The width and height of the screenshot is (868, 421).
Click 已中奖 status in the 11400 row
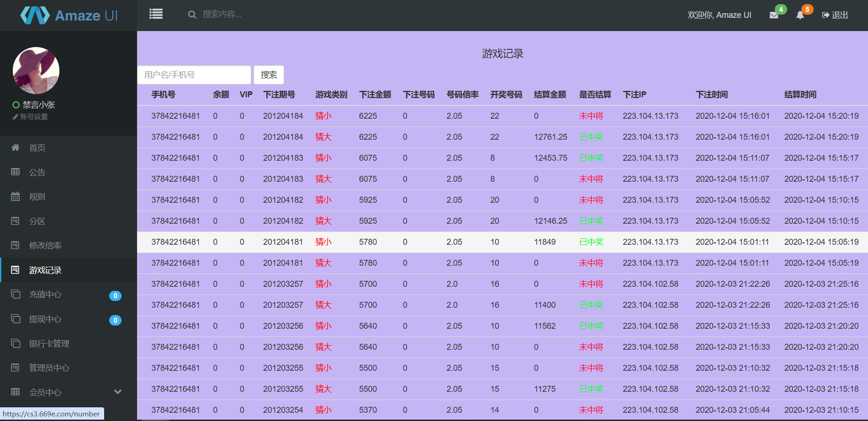pos(591,305)
